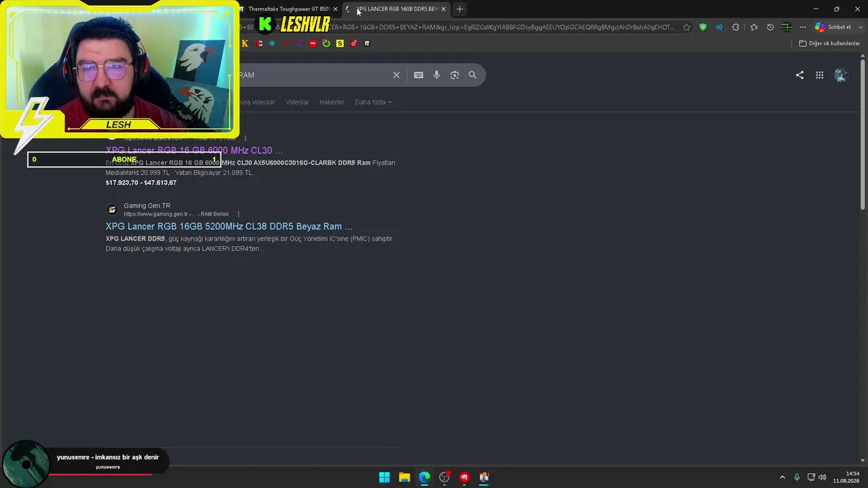Share the search results page
This screenshot has height=488, width=868.
(800, 75)
